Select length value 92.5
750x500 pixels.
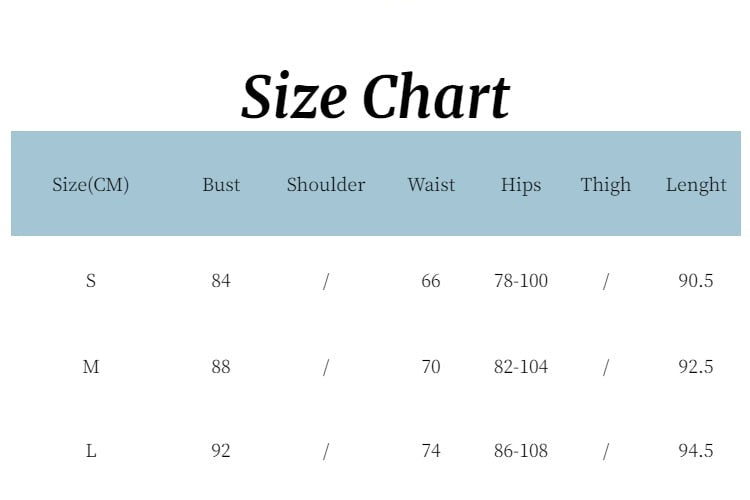[696, 367]
